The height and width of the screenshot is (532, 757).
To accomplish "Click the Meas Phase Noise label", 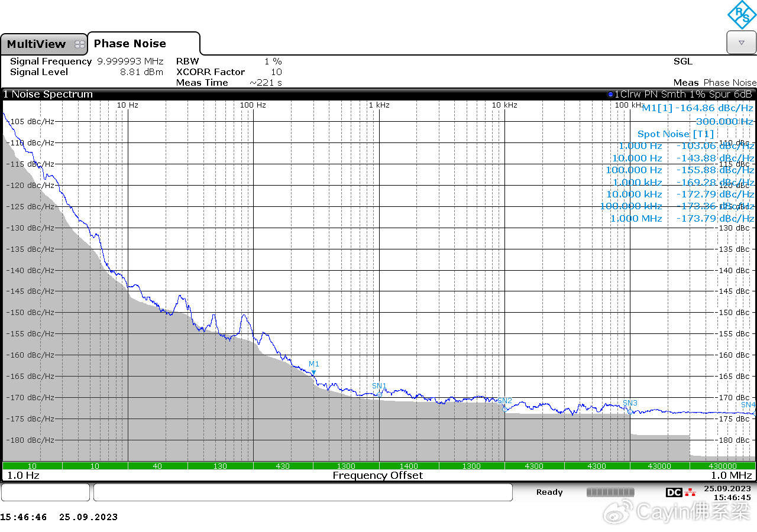I will (714, 83).
